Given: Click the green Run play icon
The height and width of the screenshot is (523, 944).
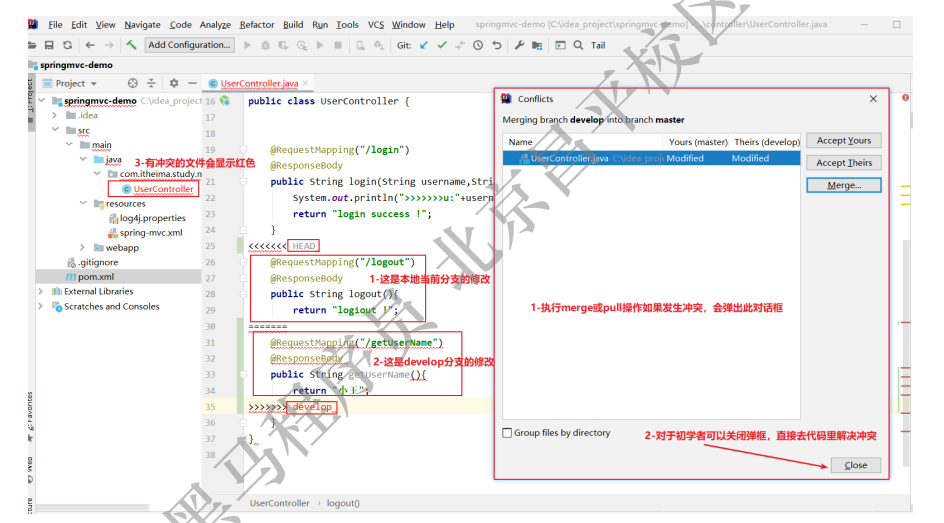Looking at the screenshot, I should [247, 45].
